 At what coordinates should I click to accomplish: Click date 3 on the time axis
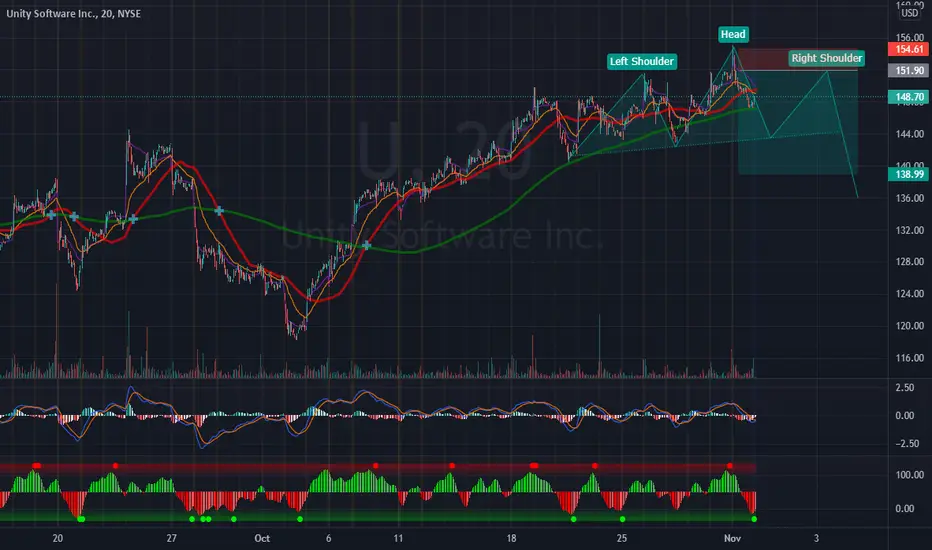tap(816, 538)
